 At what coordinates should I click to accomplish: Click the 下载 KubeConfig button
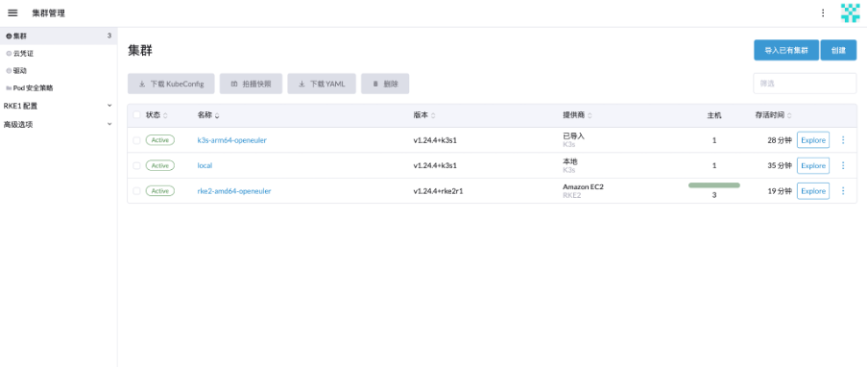171,85
